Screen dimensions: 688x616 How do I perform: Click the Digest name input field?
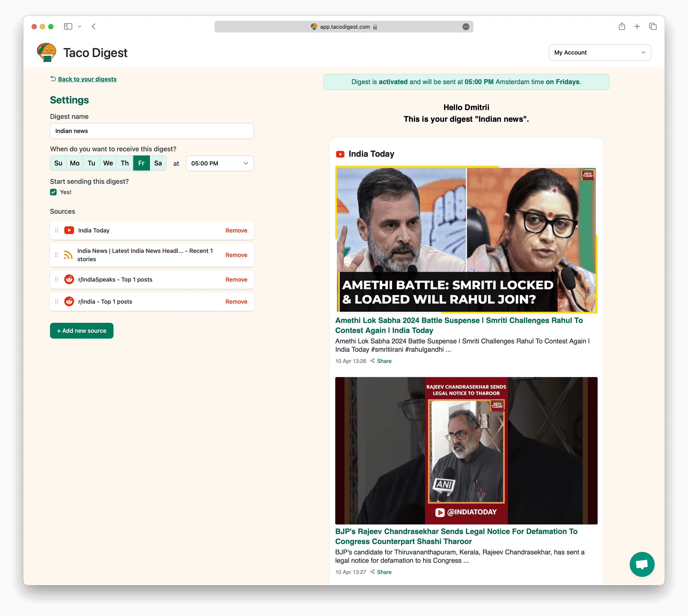[152, 131]
